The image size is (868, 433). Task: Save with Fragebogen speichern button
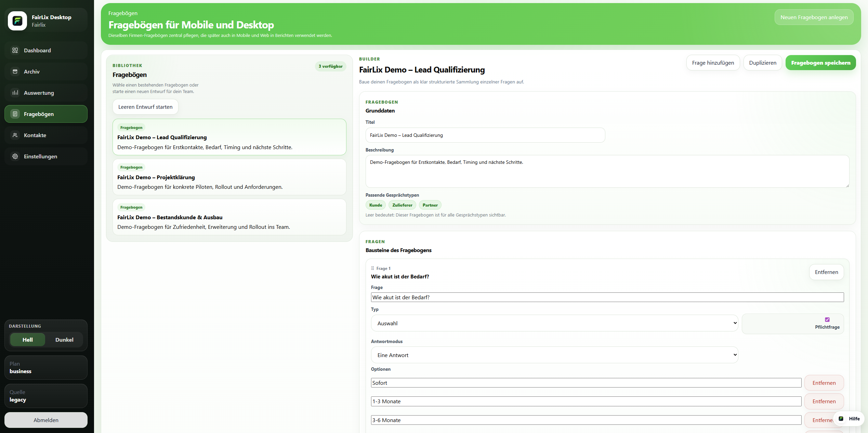pyautogui.click(x=820, y=63)
